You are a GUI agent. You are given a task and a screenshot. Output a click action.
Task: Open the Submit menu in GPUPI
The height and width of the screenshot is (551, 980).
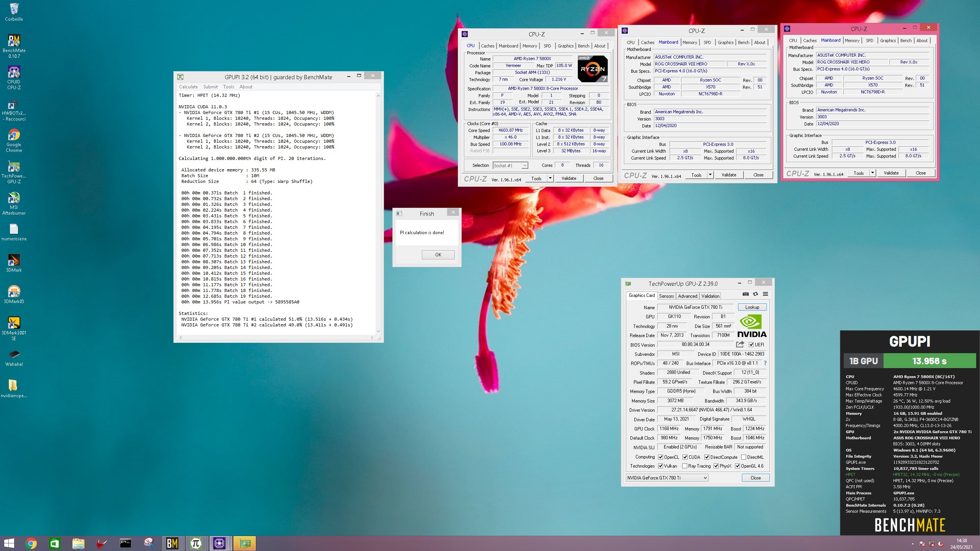(x=211, y=87)
